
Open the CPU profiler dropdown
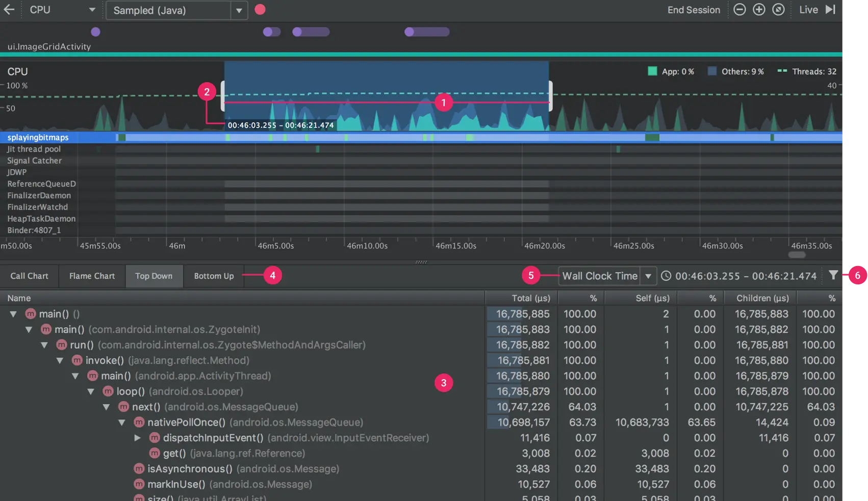62,10
